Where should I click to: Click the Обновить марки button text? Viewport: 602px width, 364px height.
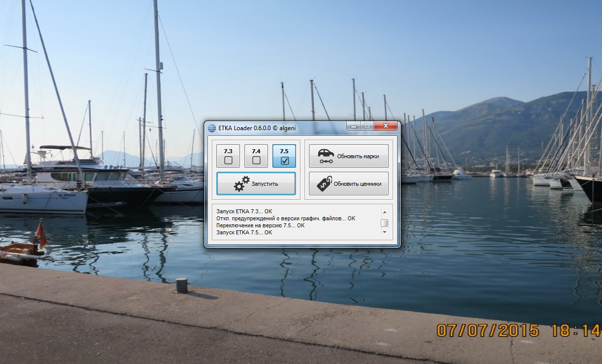[358, 156]
